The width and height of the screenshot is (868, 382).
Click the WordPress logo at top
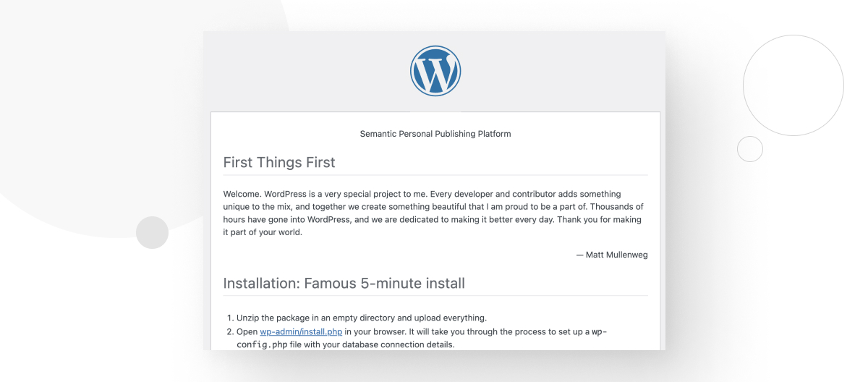coord(435,71)
